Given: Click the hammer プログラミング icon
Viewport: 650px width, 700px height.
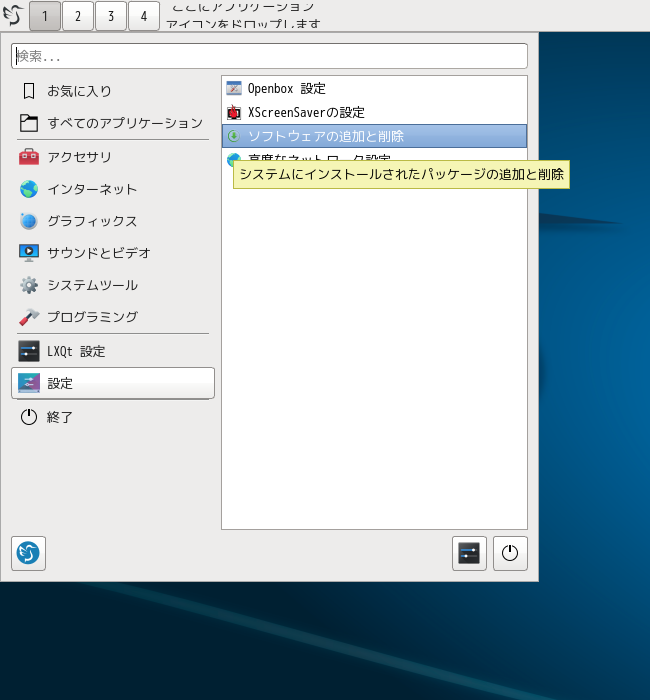Looking at the screenshot, I should click(29, 317).
